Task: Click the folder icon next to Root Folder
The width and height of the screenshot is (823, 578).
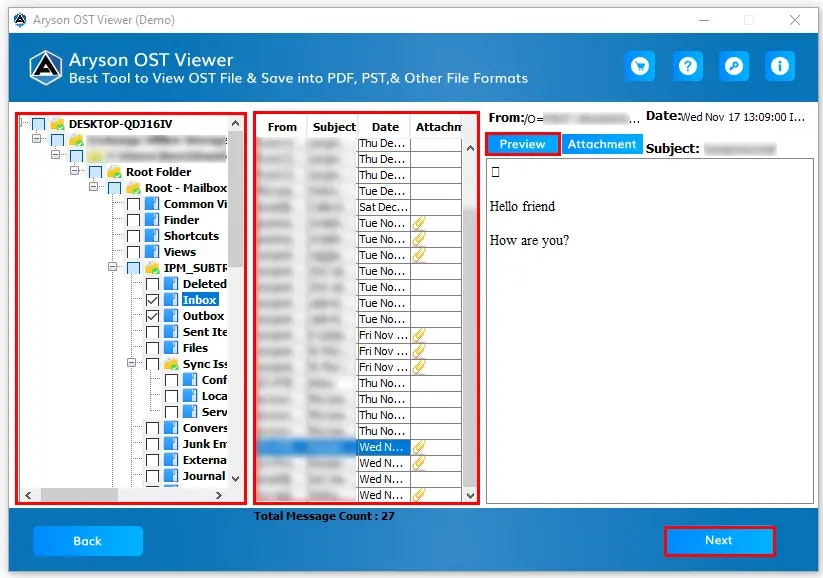Action: coord(114,172)
